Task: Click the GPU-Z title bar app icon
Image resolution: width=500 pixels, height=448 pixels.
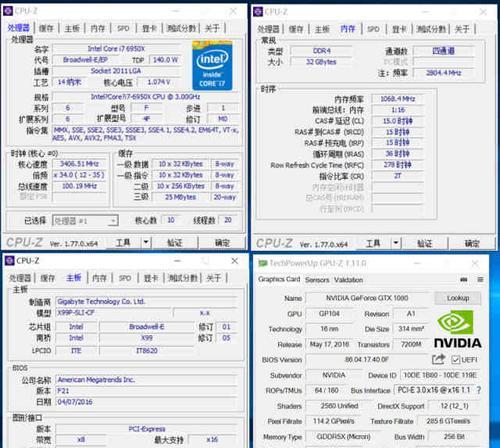Action: coord(263,263)
